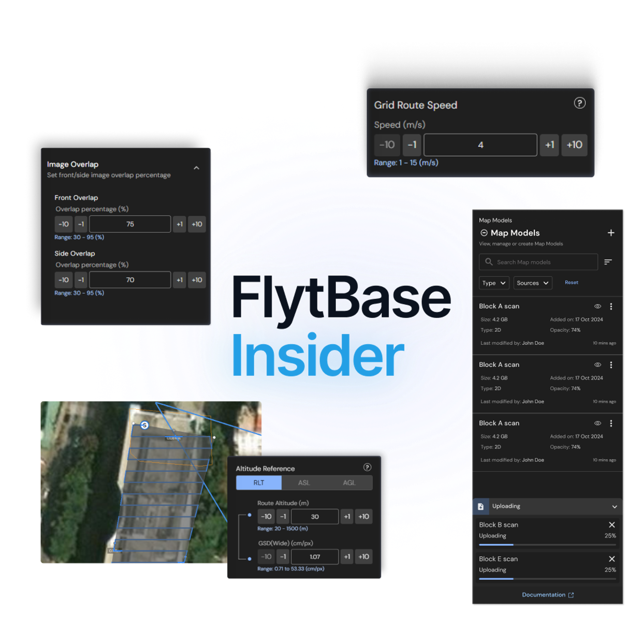The width and height of the screenshot is (644, 644).
Task: Click the GSD field showing 1.07
Action: [315, 556]
